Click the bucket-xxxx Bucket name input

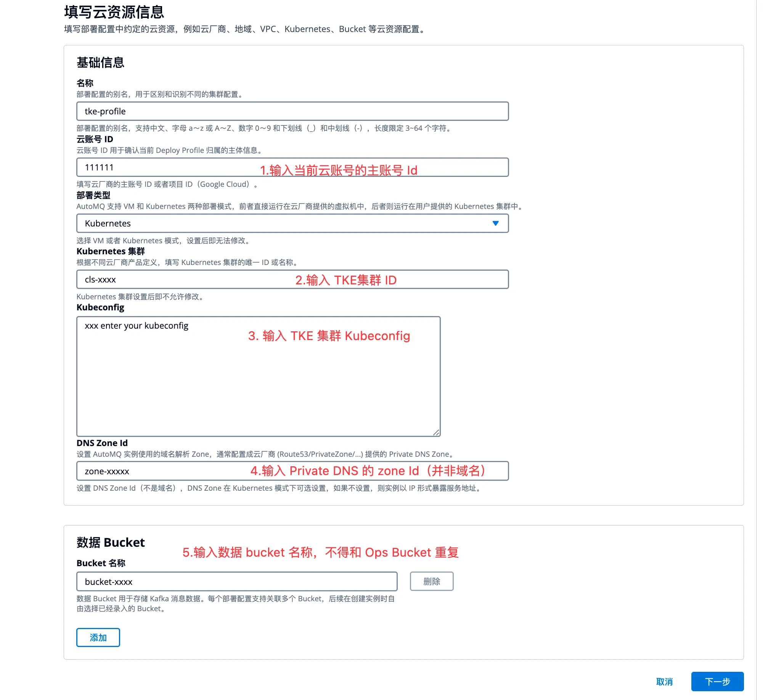point(236,582)
